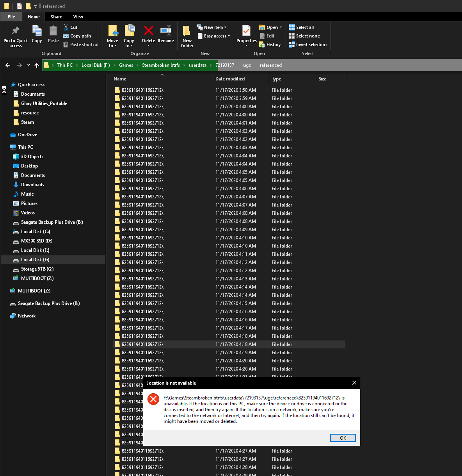This screenshot has width=462, height=476.
Task: Switch to the View ribbon tab
Action: (x=78, y=17)
